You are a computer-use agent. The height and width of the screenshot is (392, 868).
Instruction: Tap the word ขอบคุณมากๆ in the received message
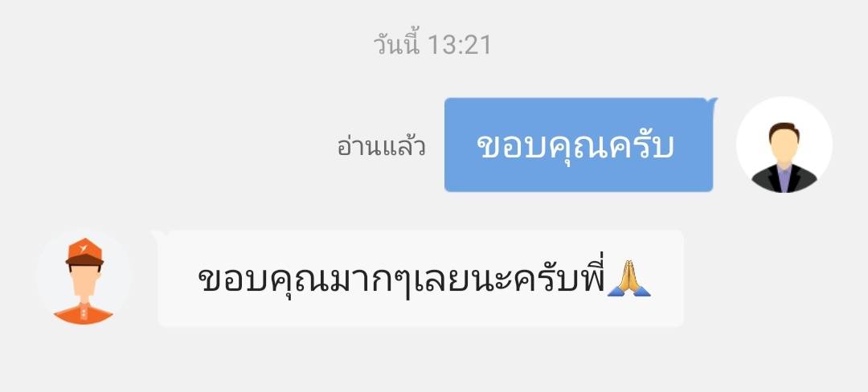pos(303,280)
